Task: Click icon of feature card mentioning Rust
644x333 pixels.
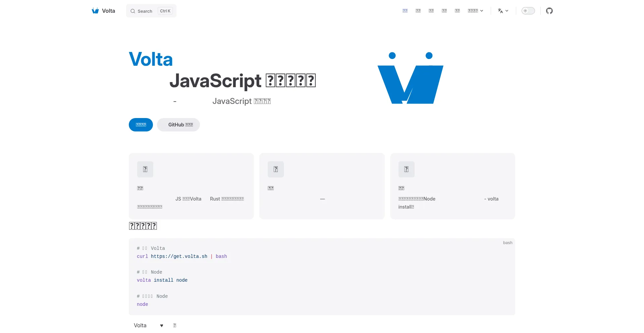Action: click(145, 169)
